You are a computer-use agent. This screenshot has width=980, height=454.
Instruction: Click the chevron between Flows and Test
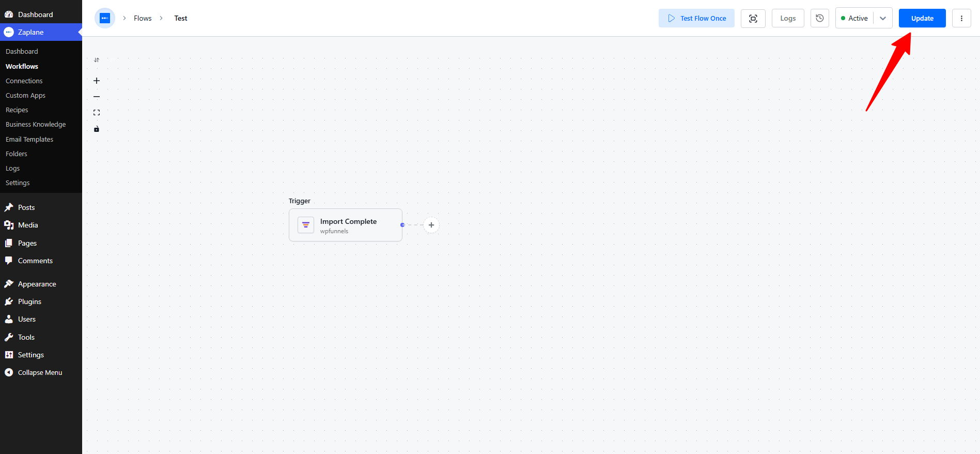(161, 18)
